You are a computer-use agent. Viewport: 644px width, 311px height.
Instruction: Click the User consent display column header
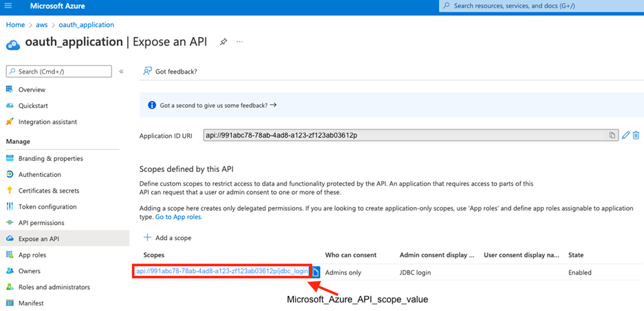[522, 255]
